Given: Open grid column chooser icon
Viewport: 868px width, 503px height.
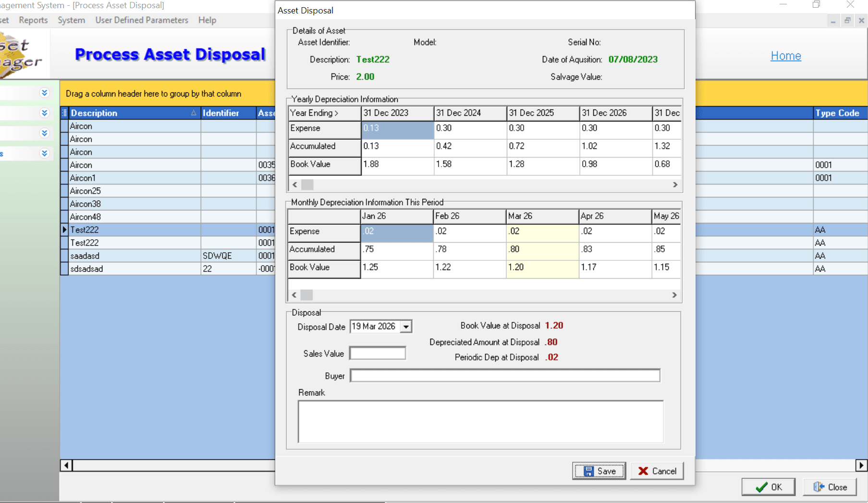Looking at the screenshot, I should pyautogui.click(x=64, y=113).
